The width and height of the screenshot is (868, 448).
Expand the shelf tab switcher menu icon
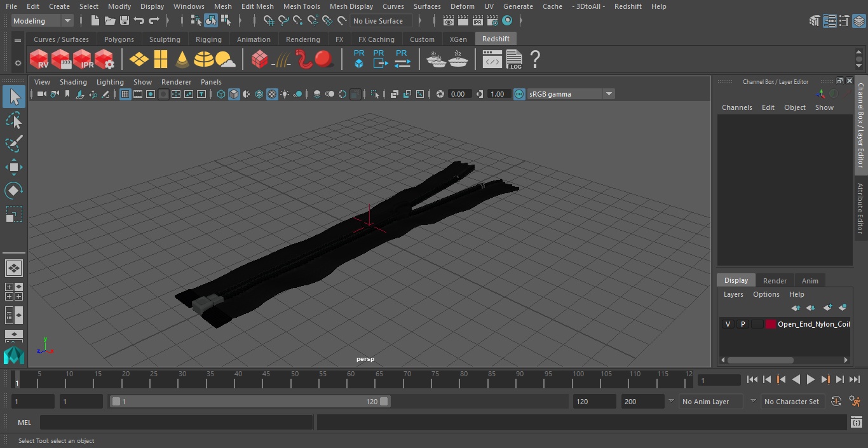click(x=17, y=40)
